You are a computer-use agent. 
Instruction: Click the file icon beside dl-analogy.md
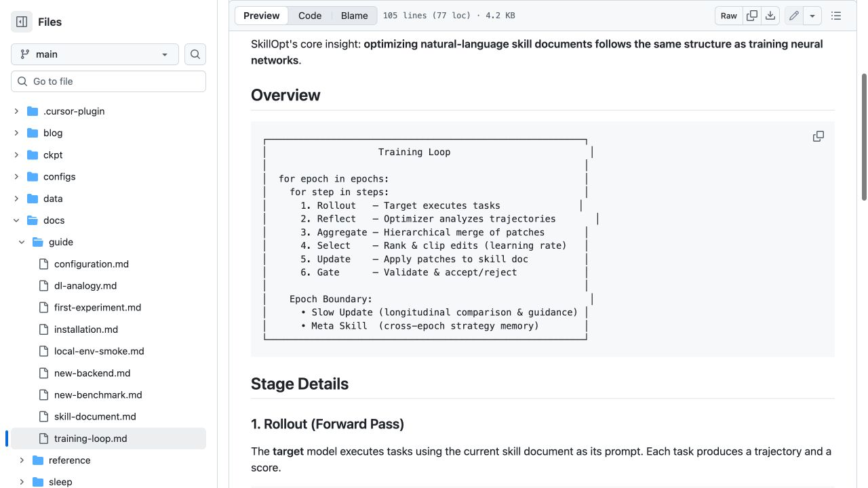(x=43, y=285)
